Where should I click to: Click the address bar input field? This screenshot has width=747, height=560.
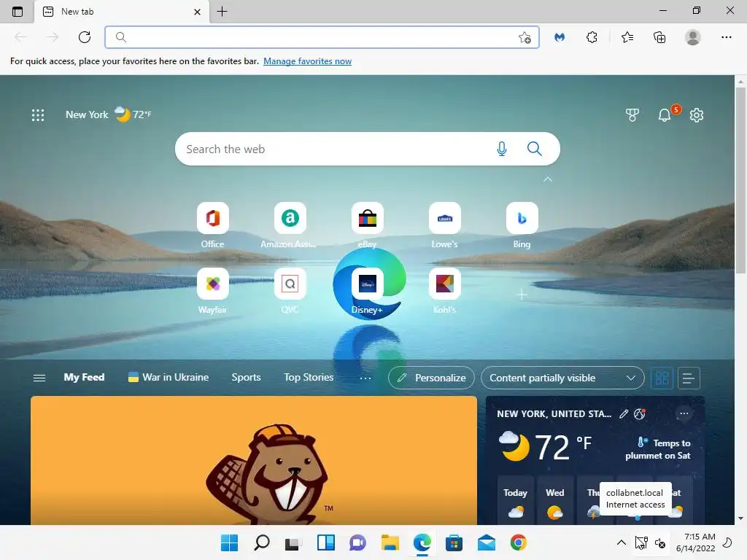(322, 37)
